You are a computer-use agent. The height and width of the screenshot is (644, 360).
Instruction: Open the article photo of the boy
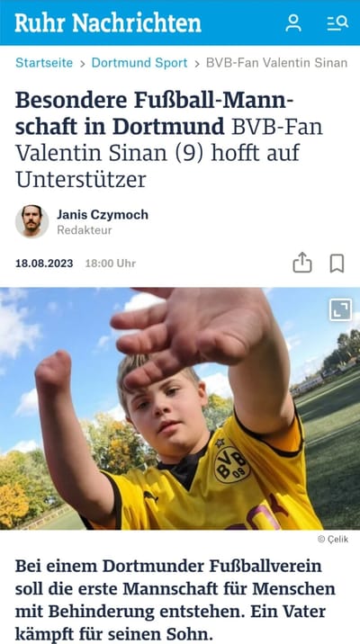click(x=180, y=408)
